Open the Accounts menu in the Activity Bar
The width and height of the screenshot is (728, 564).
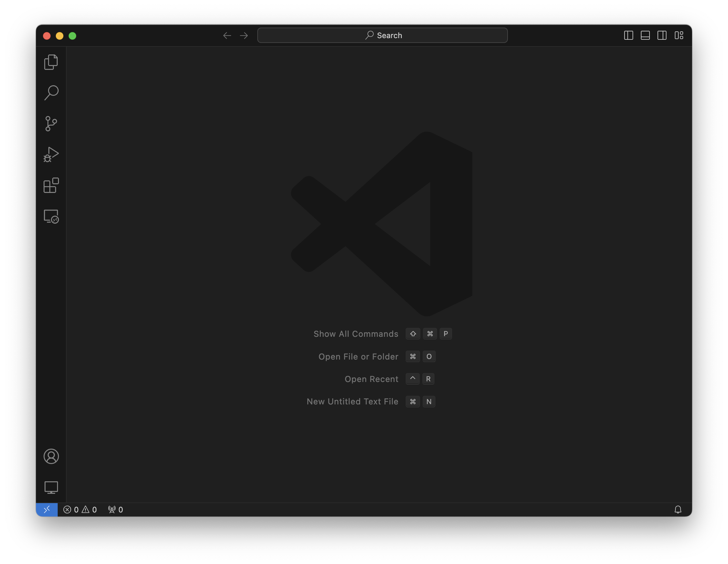point(51,457)
